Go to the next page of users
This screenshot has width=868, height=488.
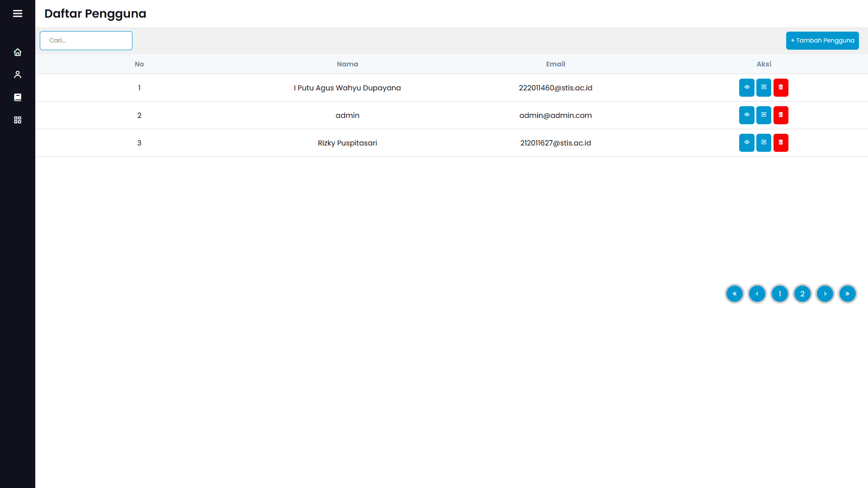(x=825, y=294)
